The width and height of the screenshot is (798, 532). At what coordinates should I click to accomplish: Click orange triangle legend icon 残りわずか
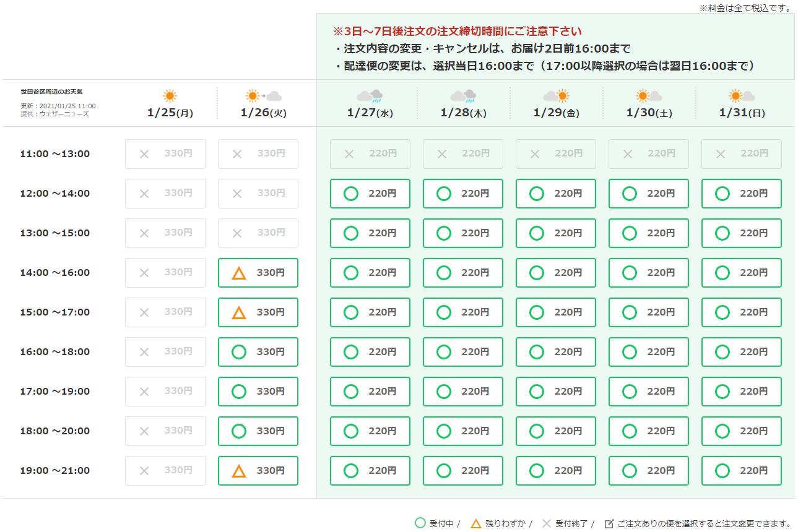[x=475, y=523]
